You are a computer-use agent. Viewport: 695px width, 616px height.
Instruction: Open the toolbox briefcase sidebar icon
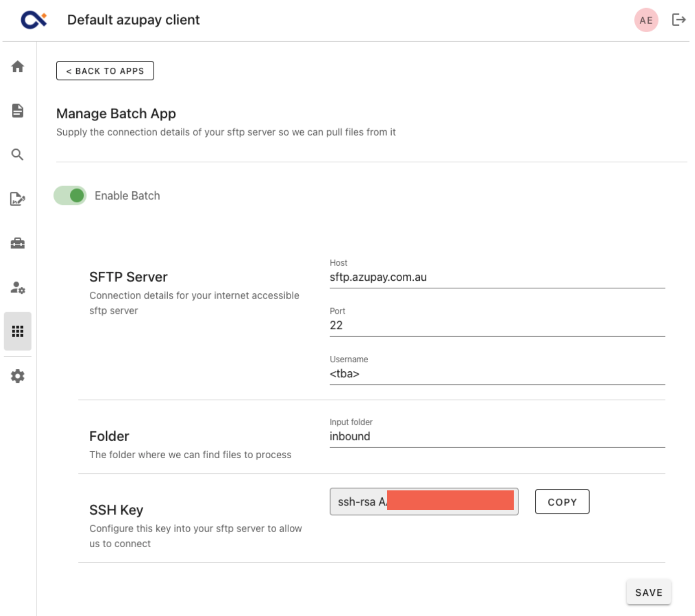pyautogui.click(x=18, y=243)
